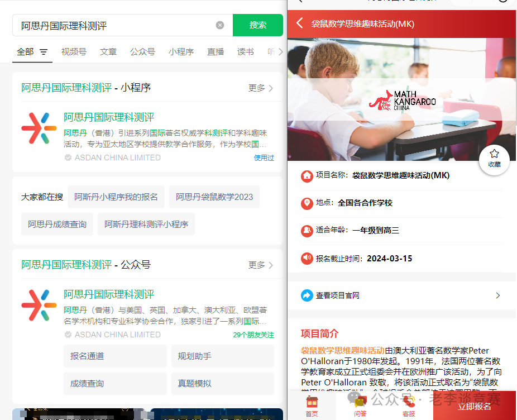Click the 一年级到高三 age range text
The image size is (517, 420).
376,230
